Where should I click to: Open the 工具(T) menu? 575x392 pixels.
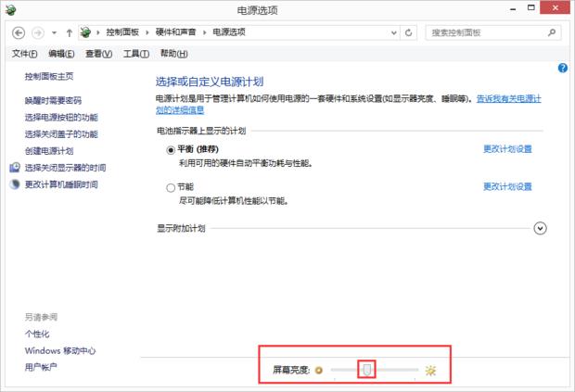tap(136, 54)
